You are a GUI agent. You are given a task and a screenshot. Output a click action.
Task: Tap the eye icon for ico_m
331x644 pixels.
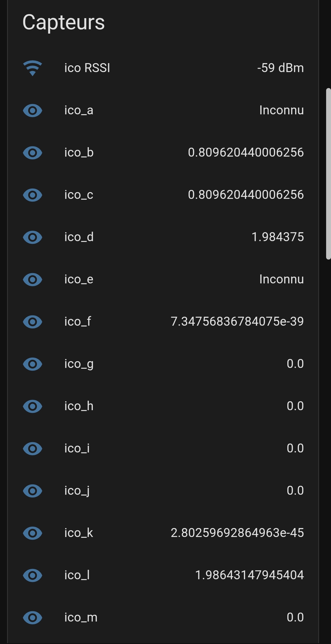[x=33, y=618]
